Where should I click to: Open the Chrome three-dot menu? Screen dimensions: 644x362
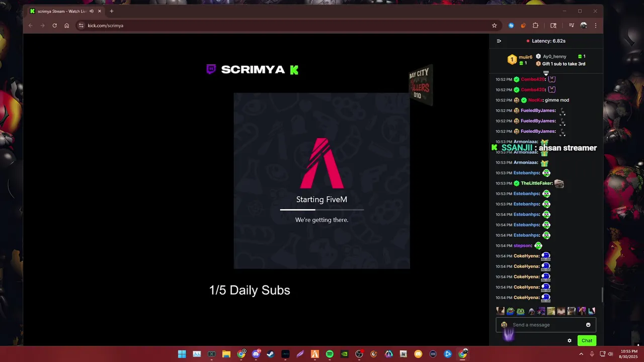[596, 26]
